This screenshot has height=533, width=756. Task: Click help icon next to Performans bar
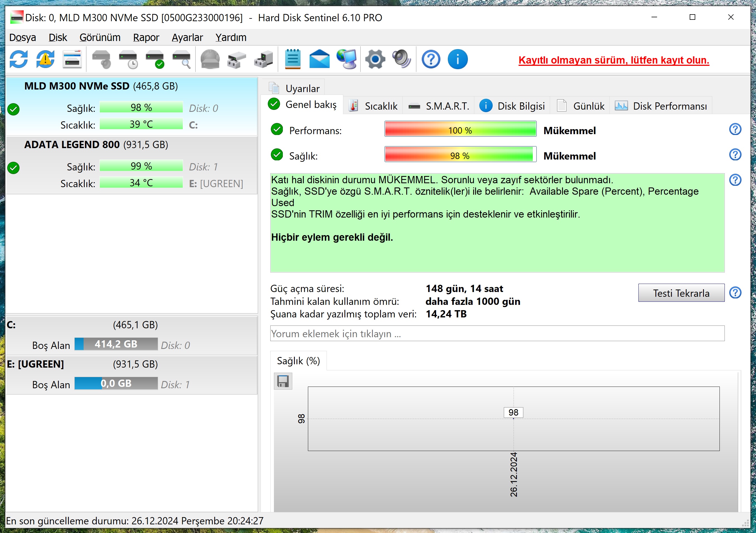point(735,129)
